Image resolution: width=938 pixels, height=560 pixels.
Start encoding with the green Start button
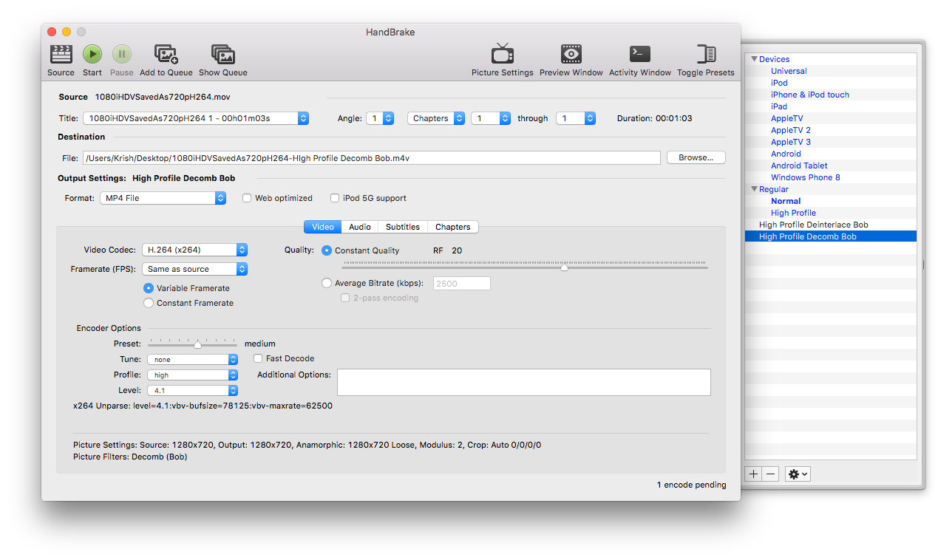tap(92, 55)
